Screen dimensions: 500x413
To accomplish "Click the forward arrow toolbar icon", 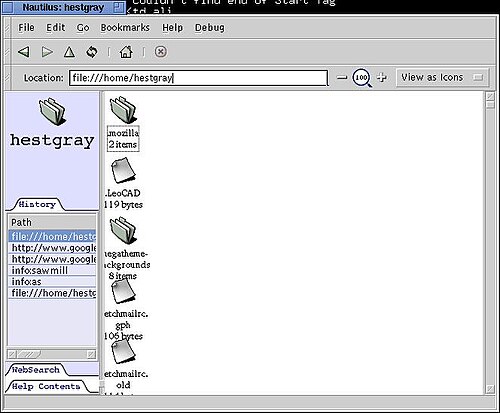I will click(x=47, y=52).
